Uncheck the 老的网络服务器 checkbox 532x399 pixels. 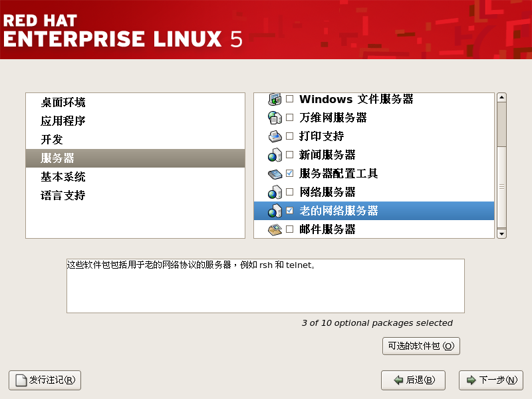coord(289,211)
